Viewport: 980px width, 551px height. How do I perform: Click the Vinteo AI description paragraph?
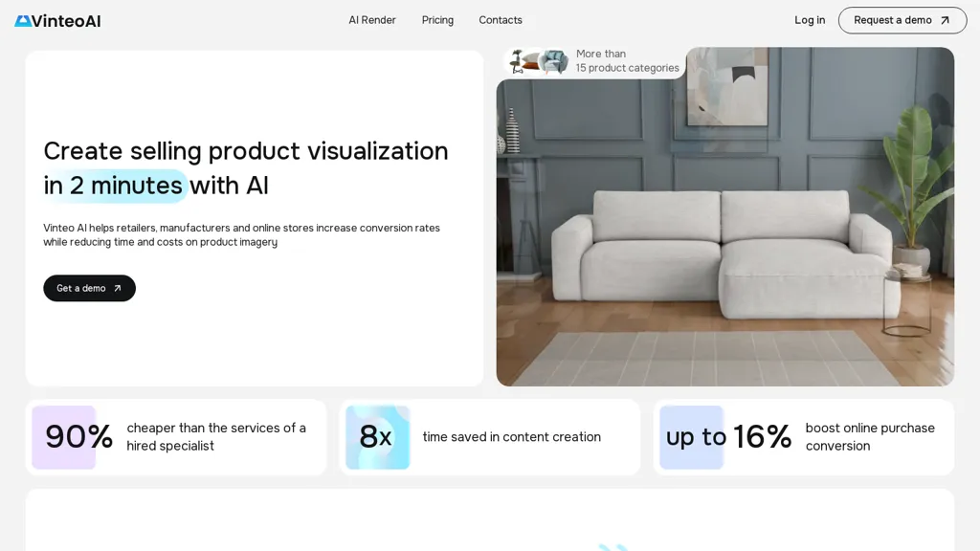[x=242, y=235]
